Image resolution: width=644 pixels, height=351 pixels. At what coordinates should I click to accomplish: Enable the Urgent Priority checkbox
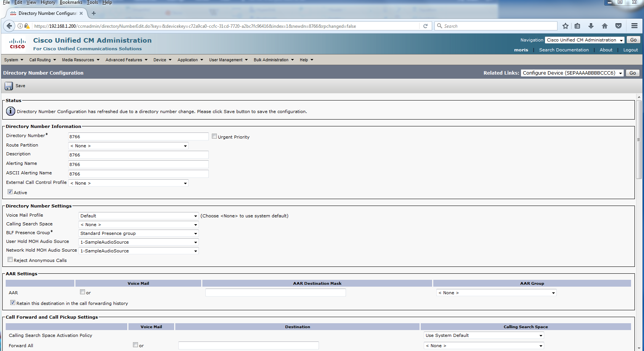pos(215,136)
